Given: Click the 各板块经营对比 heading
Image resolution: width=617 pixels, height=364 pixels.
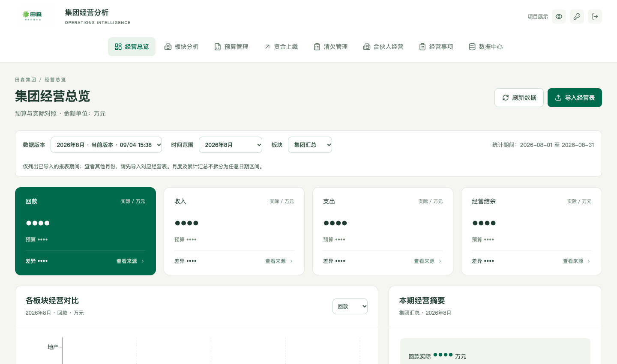Looking at the screenshot, I should tap(52, 301).
